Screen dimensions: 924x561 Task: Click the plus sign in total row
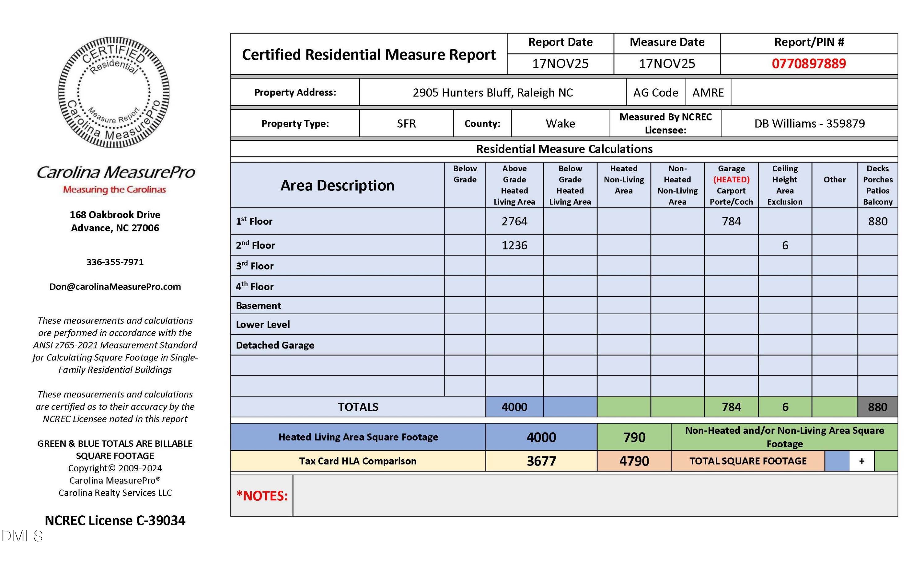click(x=861, y=461)
